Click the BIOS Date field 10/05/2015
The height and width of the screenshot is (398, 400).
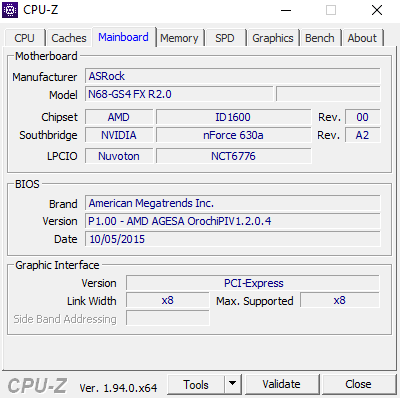pyautogui.click(x=232, y=239)
